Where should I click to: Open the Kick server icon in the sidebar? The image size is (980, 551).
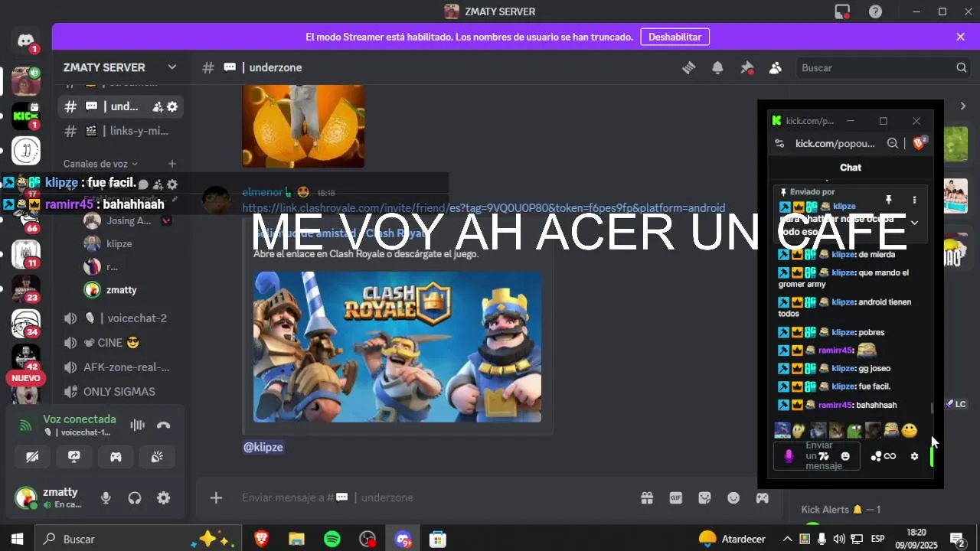click(x=25, y=116)
